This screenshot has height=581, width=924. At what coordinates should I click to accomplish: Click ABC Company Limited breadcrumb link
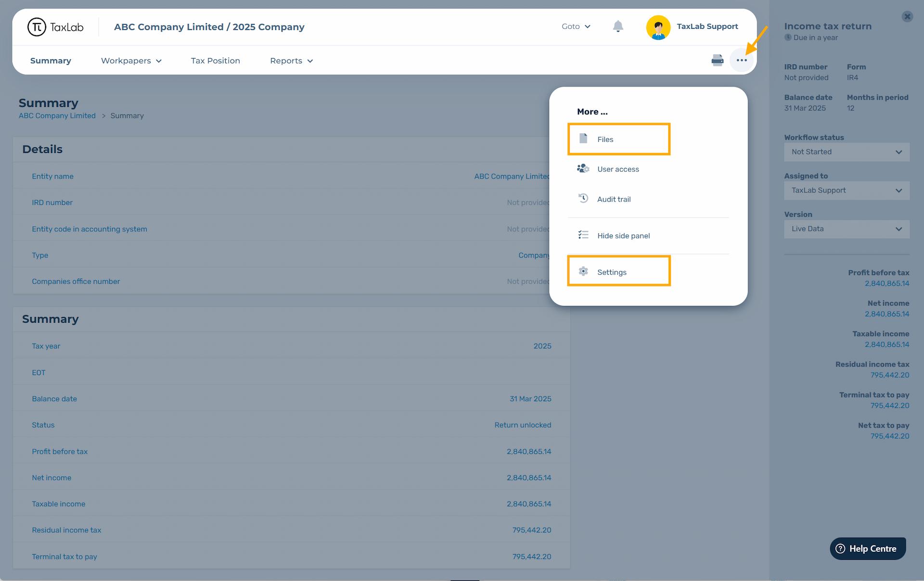pyautogui.click(x=57, y=115)
